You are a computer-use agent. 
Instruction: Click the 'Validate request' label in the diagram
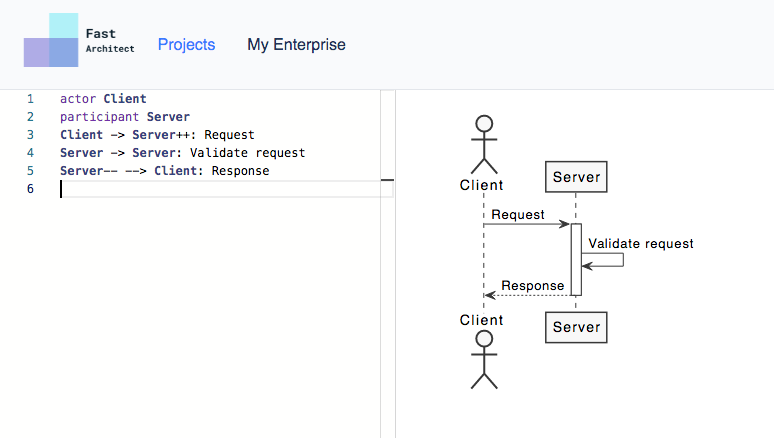coord(641,243)
